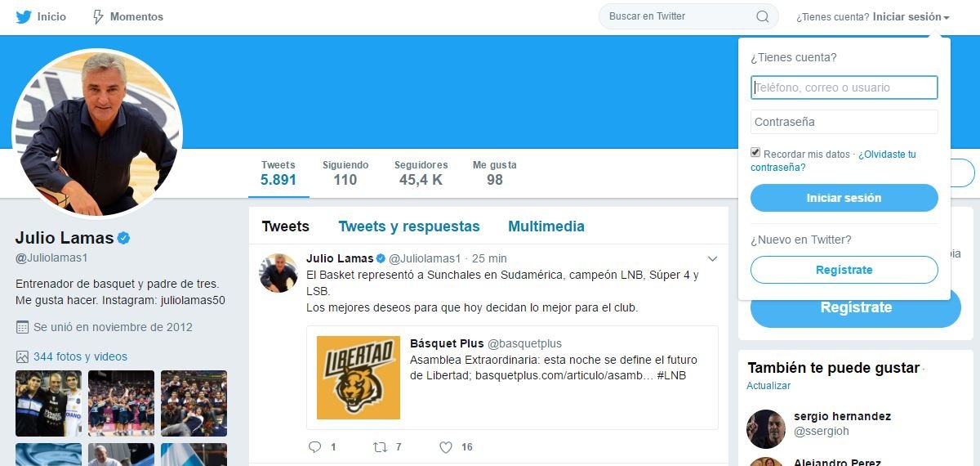Click the verified badge beside Julio Lamas name
This screenshot has width=980, height=466.
click(125, 238)
